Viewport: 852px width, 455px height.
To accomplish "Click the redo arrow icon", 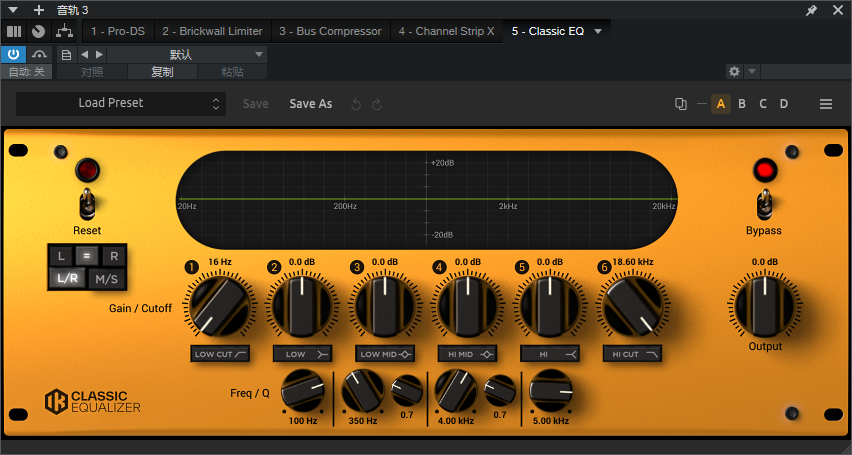I will [377, 104].
